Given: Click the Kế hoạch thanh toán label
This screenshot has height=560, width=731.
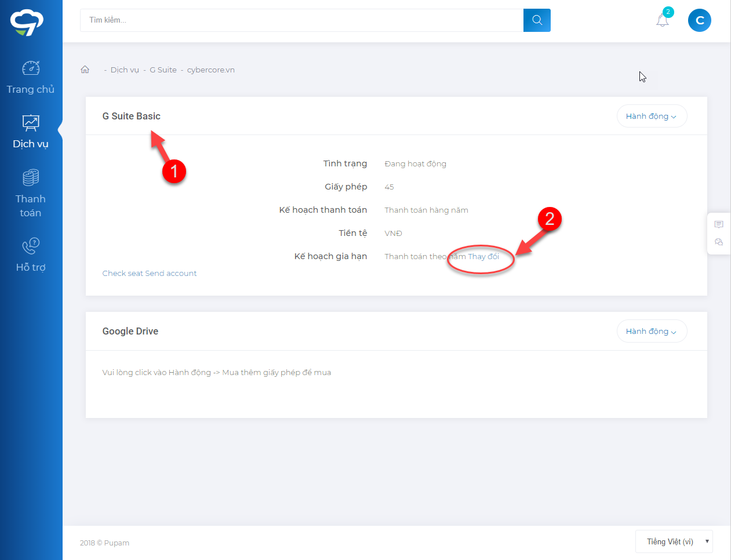Looking at the screenshot, I should 323,210.
